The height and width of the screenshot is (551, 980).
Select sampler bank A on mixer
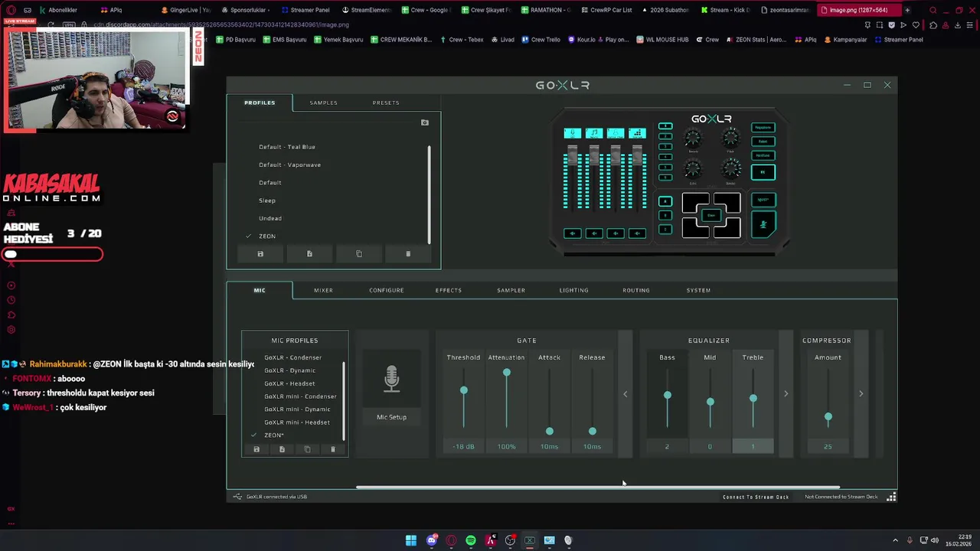(x=665, y=201)
